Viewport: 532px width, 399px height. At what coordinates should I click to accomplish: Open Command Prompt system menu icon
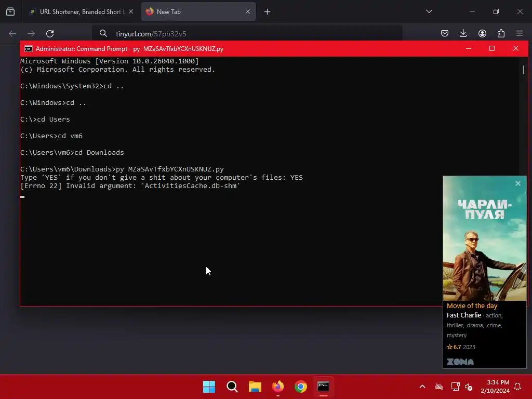click(29, 49)
